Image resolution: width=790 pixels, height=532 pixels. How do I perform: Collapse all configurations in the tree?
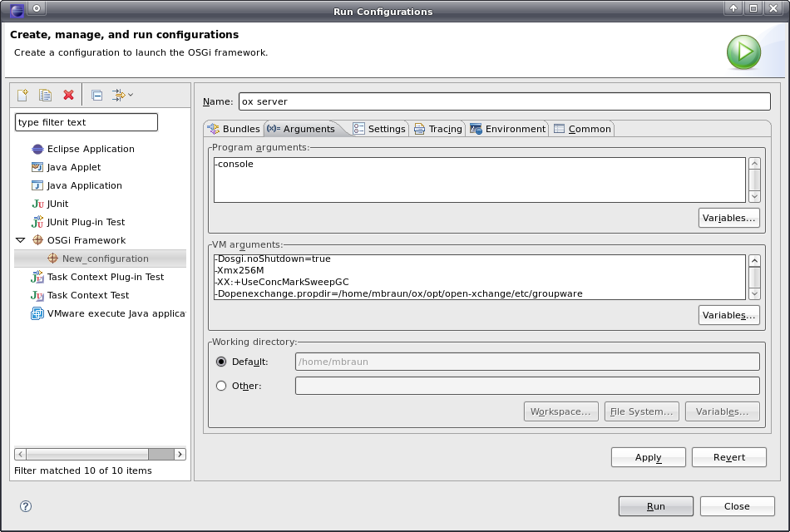tap(97, 96)
